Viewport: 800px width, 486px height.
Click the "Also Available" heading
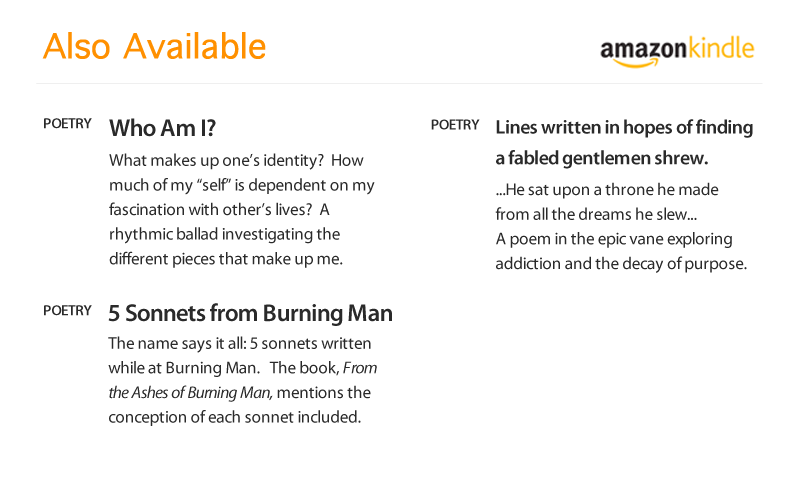point(154,46)
